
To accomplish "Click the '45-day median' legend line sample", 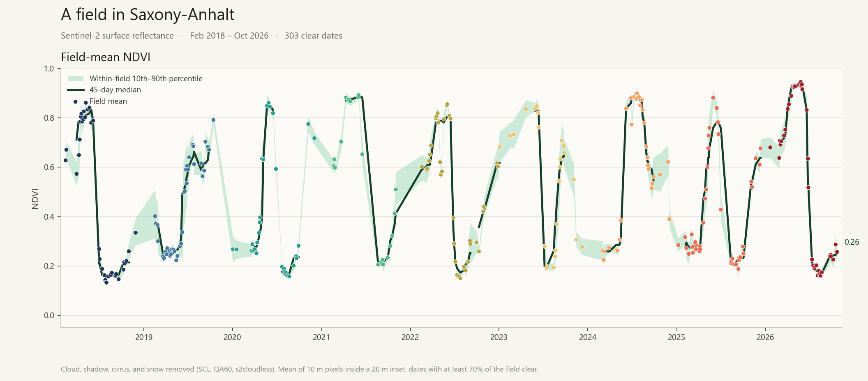I will click(x=76, y=90).
